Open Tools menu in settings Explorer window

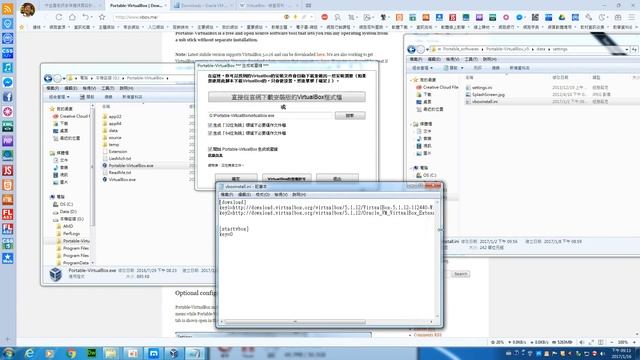click(x=471, y=59)
